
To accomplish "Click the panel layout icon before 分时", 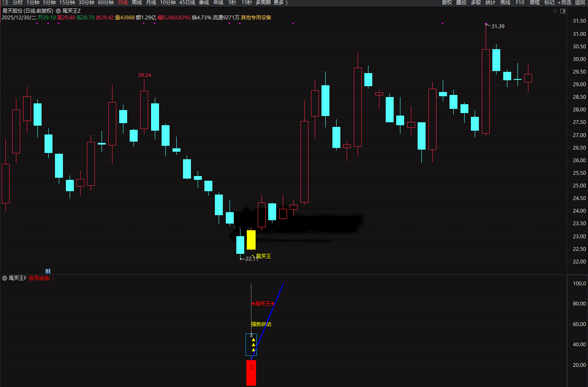I will [x=5, y=3].
